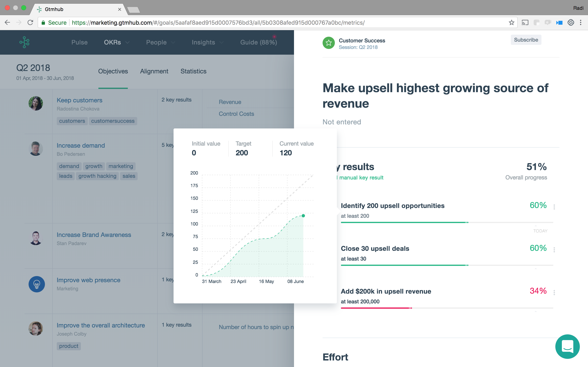Click the customersuccess tag
588x367 pixels.
(113, 121)
